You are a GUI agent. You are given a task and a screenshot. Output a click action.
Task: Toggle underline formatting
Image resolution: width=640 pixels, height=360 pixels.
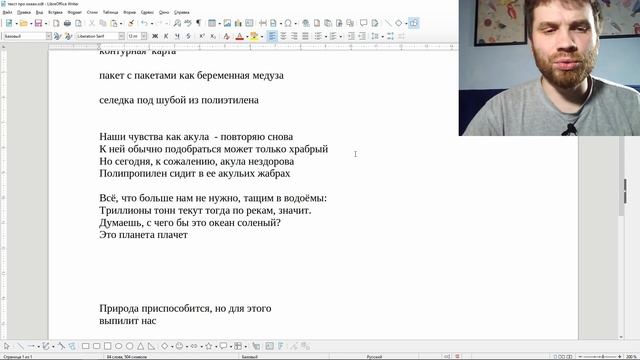pyautogui.click(x=177, y=36)
